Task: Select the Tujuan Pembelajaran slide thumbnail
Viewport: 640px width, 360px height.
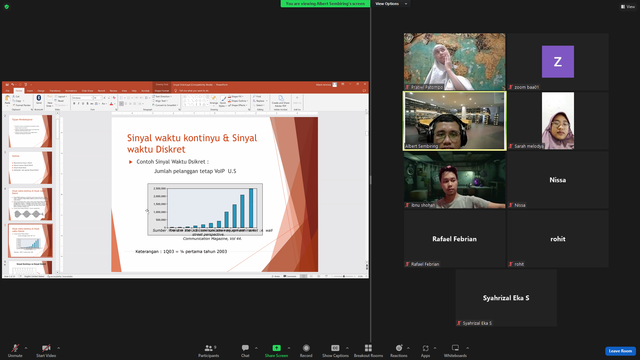Action: pyautogui.click(x=31, y=131)
